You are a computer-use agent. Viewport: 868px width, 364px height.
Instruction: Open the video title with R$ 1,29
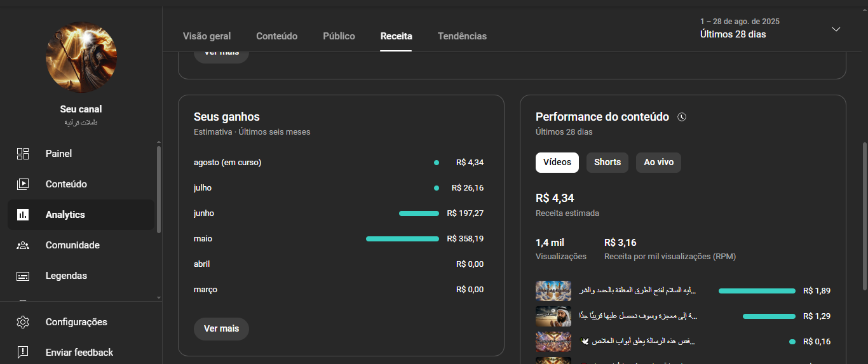[x=637, y=316]
